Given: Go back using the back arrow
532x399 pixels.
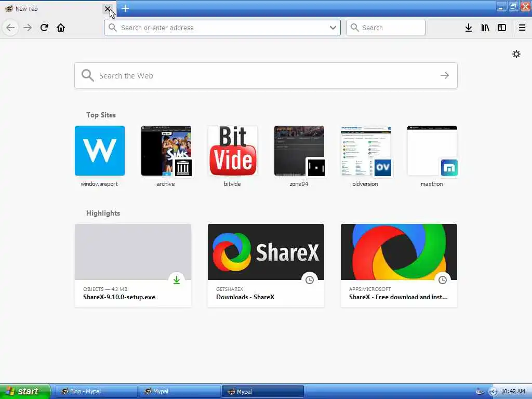Looking at the screenshot, I should pos(10,28).
